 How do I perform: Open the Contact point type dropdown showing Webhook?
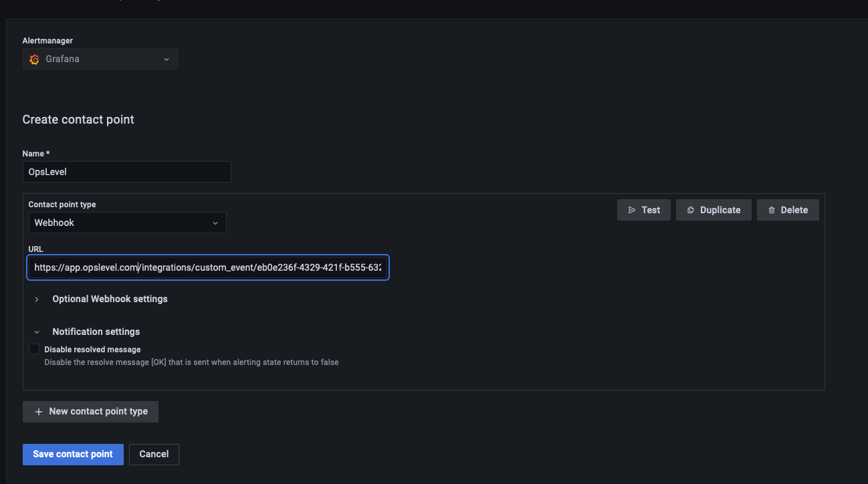(127, 222)
